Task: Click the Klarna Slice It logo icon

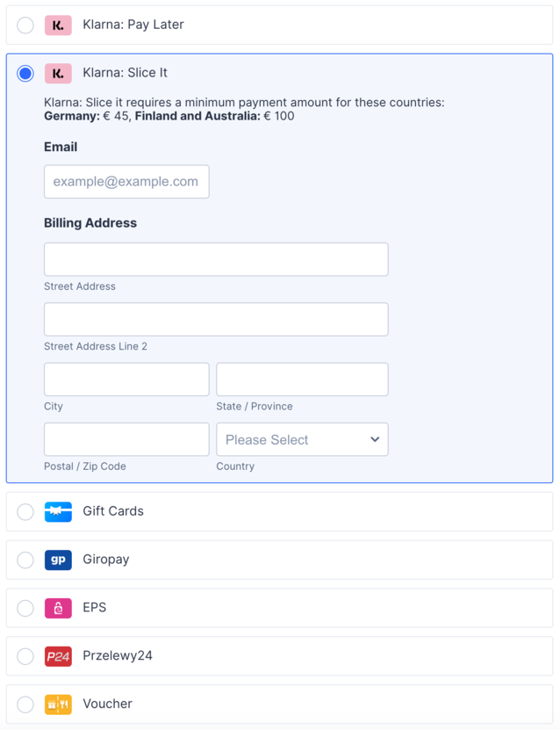Action: [x=58, y=73]
